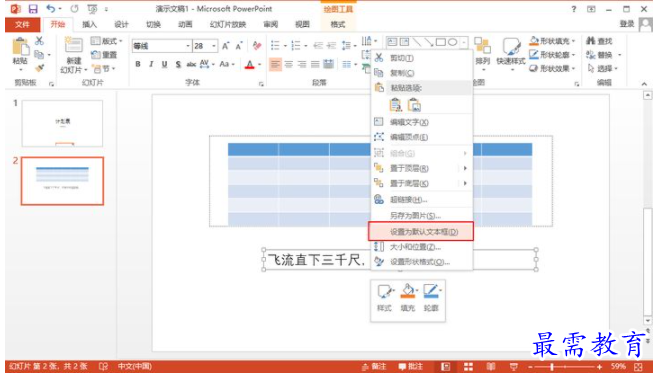Viewport: 654px width, 376px height.
Task: Start slideshow icon in status bar
Action: pos(513,367)
